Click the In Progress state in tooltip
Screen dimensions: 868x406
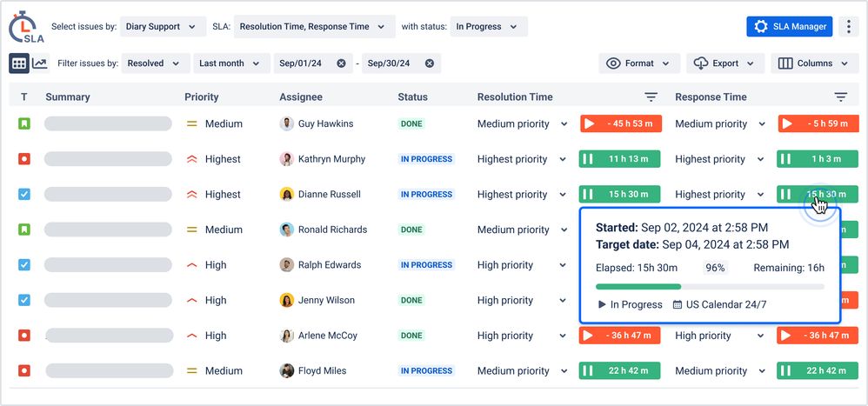pyautogui.click(x=630, y=305)
